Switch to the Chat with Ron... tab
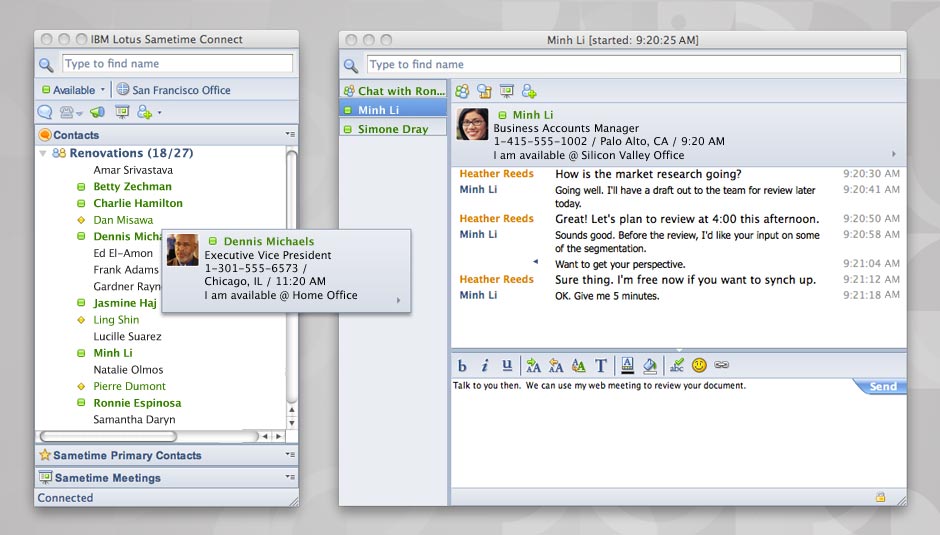This screenshot has width=940, height=535. click(x=393, y=91)
